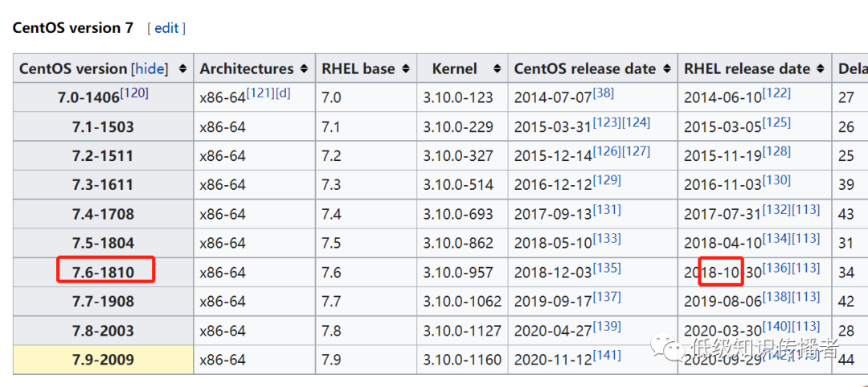Select the 7.4-1708 version cell

tap(103, 214)
